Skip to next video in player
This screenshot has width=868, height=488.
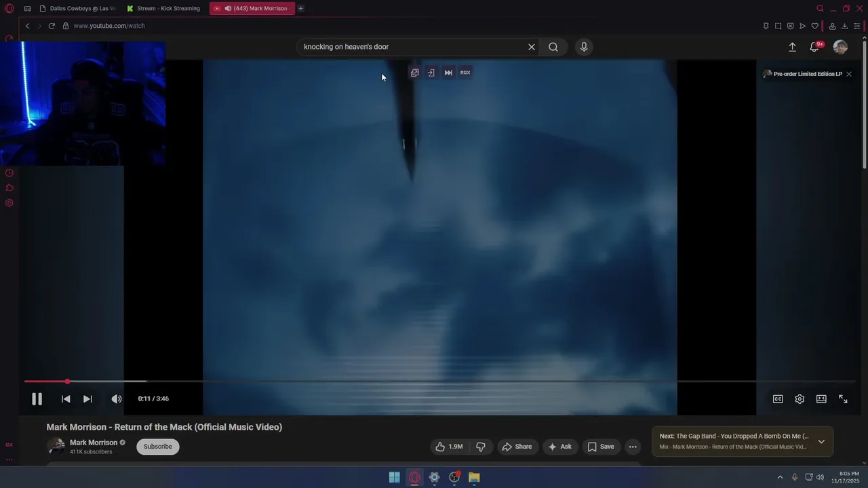[x=87, y=399]
